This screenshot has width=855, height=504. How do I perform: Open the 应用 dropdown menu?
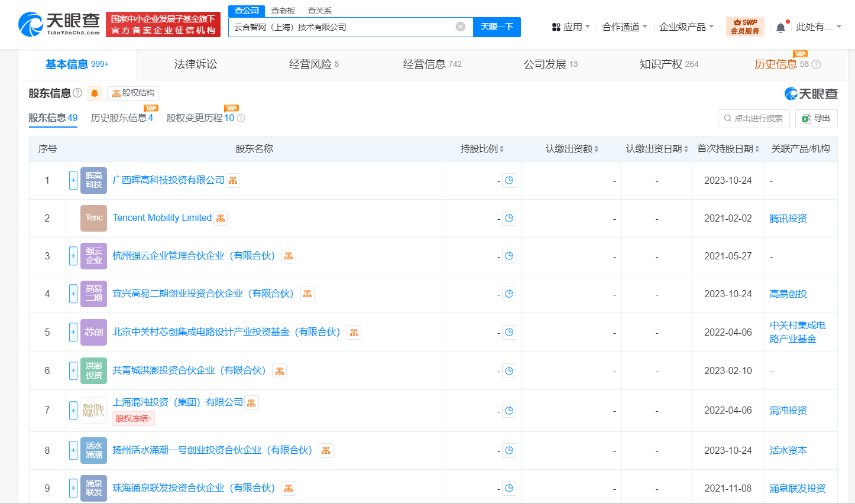571,27
